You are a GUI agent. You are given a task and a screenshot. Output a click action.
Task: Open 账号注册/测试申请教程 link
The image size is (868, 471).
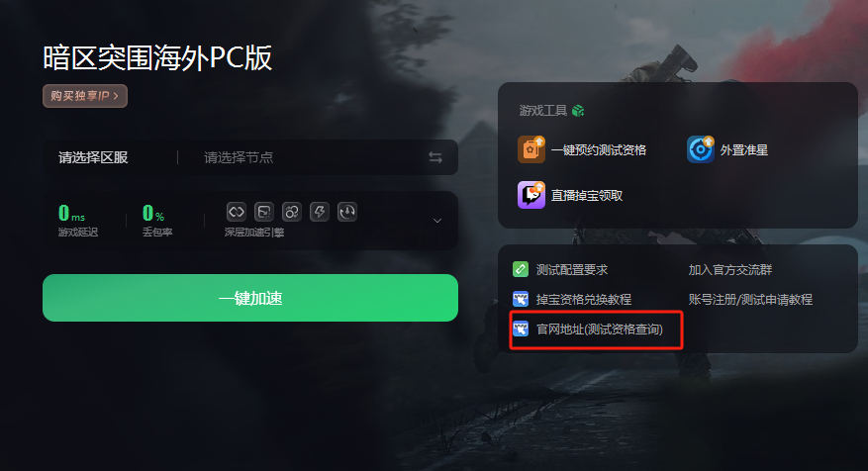pos(750,300)
